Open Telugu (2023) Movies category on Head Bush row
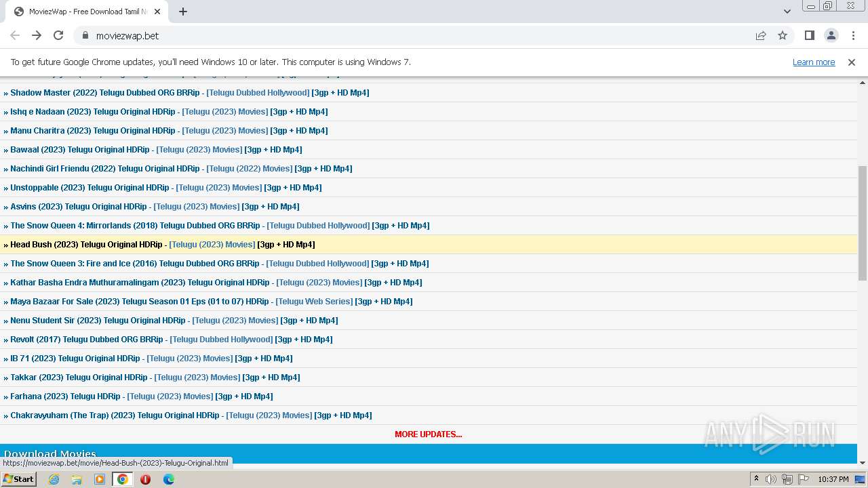The image size is (868, 488). pyautogui.click(x=212, y=245)
